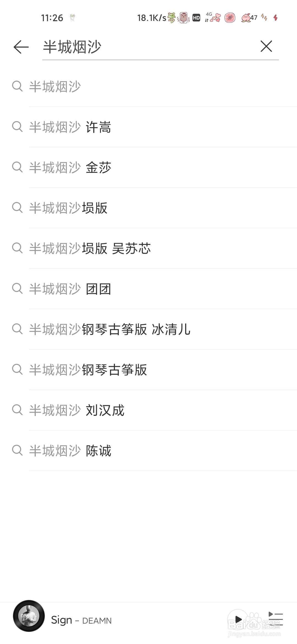Tap suggestion 半城烟沙 团团
Image resolution: width=297 pixels, height=644 pixels.
point(148,289)
